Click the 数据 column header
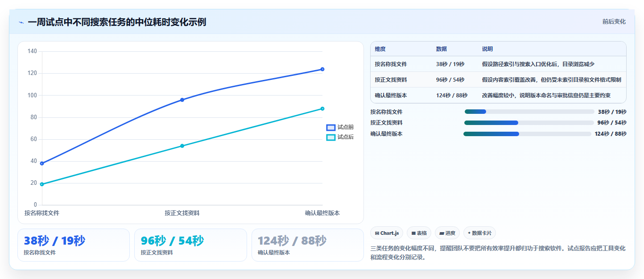The height and width of the screenshot is (279, 644). pos(442,49)
